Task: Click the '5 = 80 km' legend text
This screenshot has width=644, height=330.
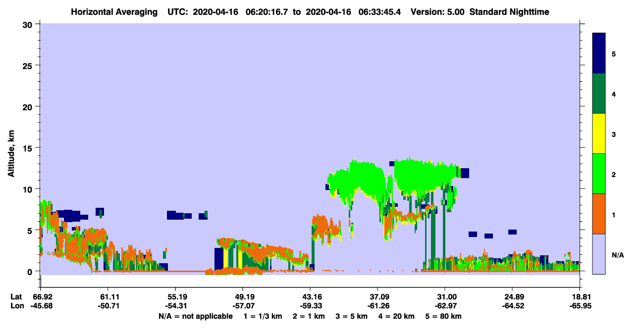Action: [443, 316]
